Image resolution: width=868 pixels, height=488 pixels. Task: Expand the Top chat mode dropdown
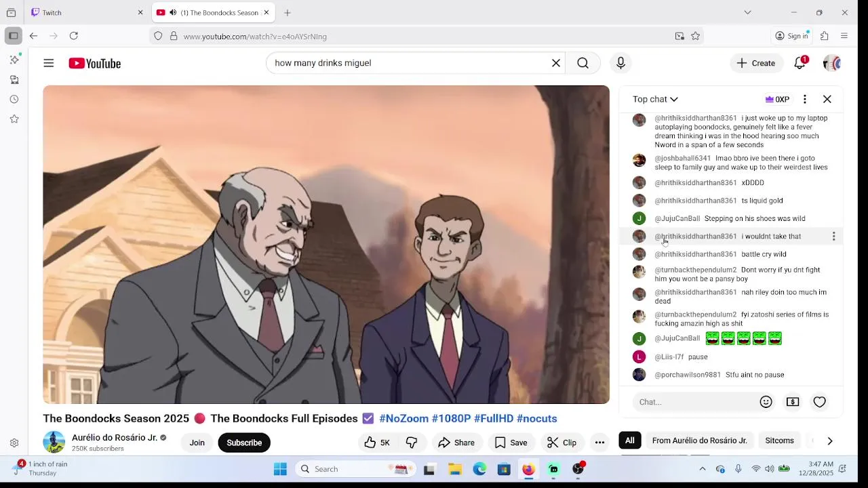(655, 99)
